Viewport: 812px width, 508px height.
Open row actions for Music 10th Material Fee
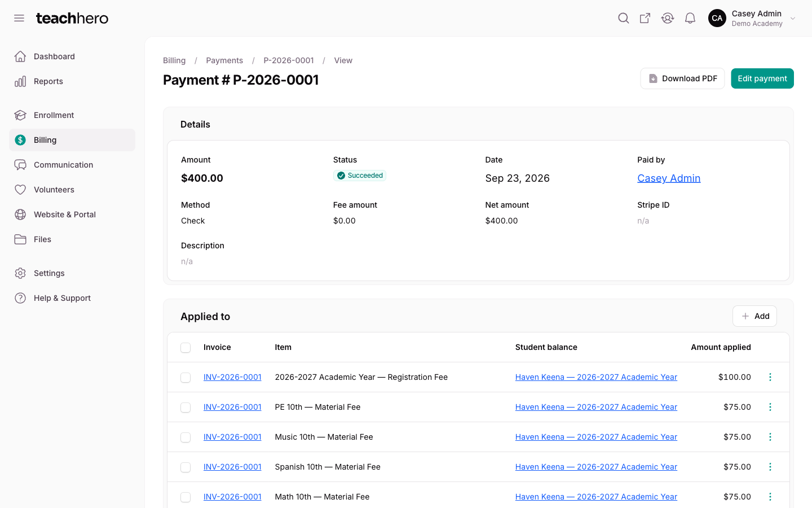(770, 437)
